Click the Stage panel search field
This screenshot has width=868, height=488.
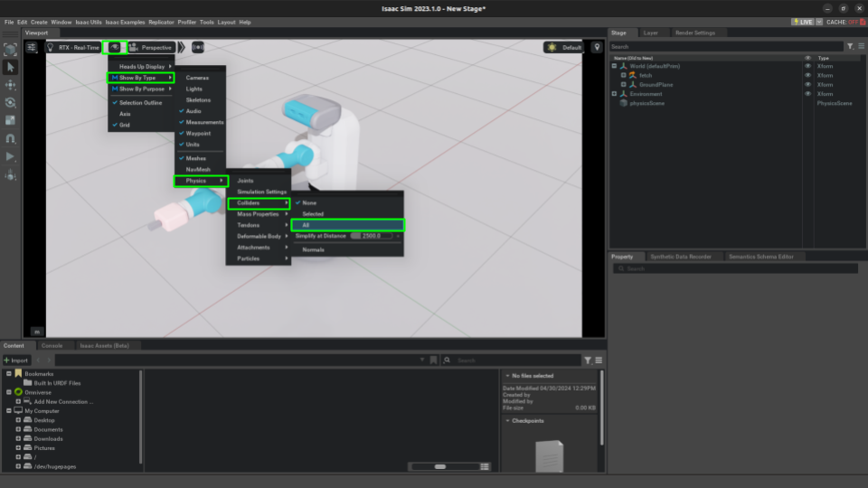(x=726, y=46)
